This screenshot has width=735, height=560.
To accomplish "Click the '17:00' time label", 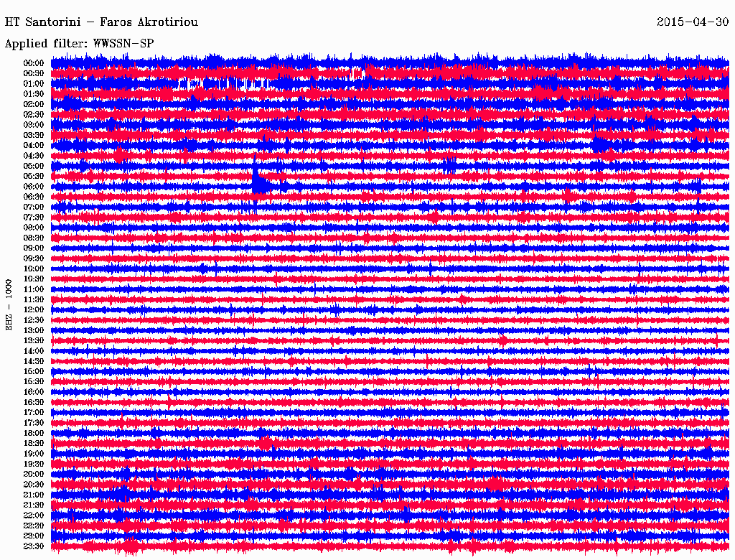I will coord(34,413).
